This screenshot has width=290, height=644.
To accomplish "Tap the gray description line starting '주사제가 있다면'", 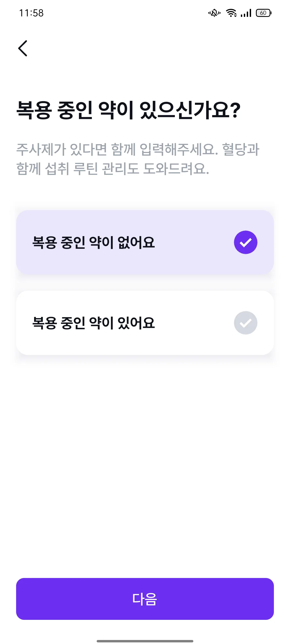I will (x=138, y=149).
